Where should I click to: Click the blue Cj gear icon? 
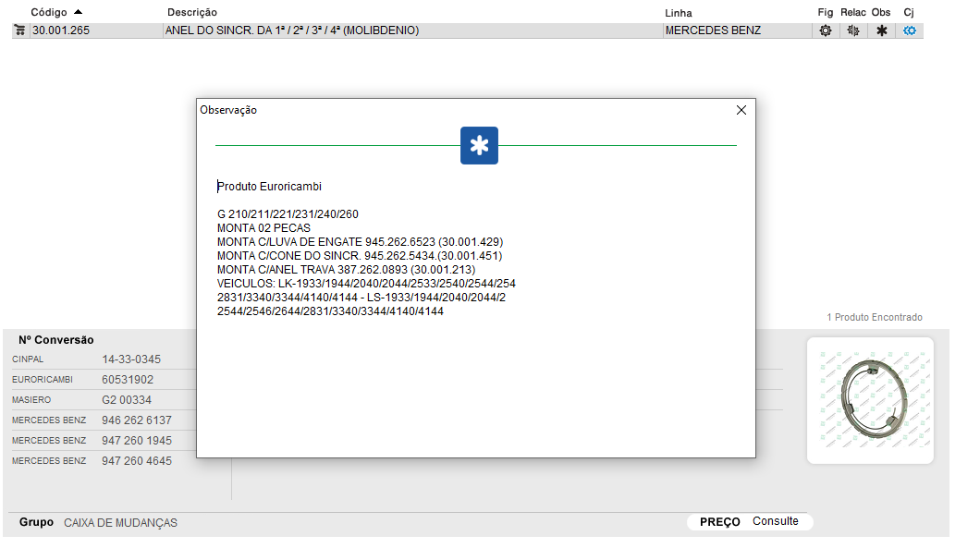coord(909,30)
